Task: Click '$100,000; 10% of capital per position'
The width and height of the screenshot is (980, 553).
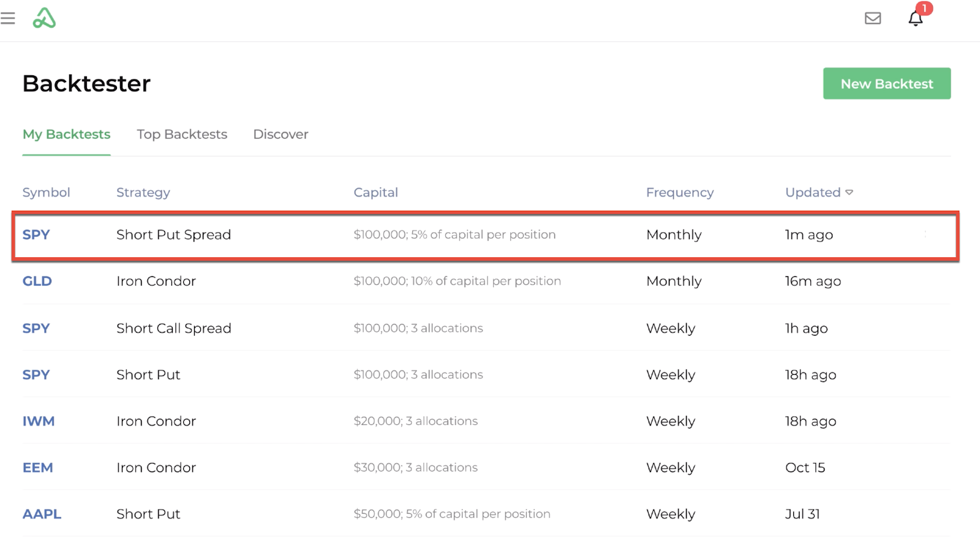Action: (457, 281)
